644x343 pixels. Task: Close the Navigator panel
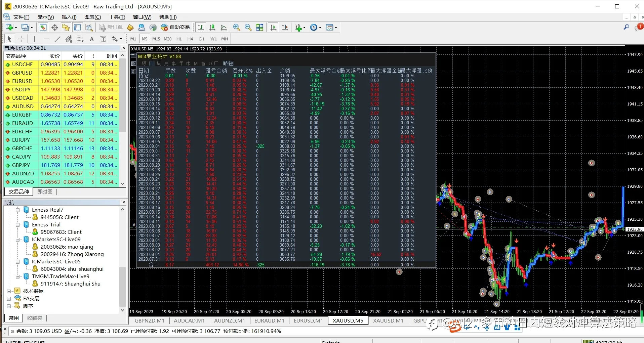click(x=123, y=202)
